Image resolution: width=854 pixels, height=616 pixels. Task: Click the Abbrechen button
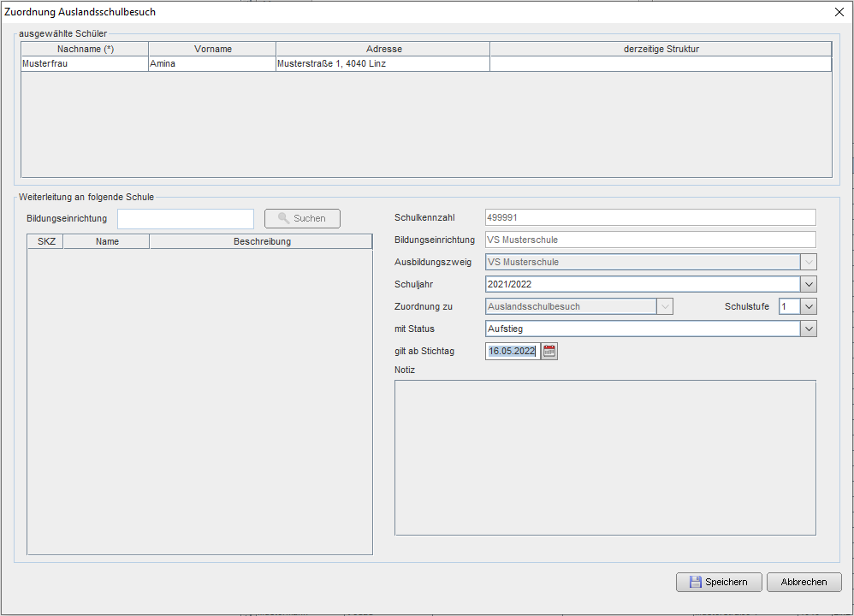coord(804,582)
